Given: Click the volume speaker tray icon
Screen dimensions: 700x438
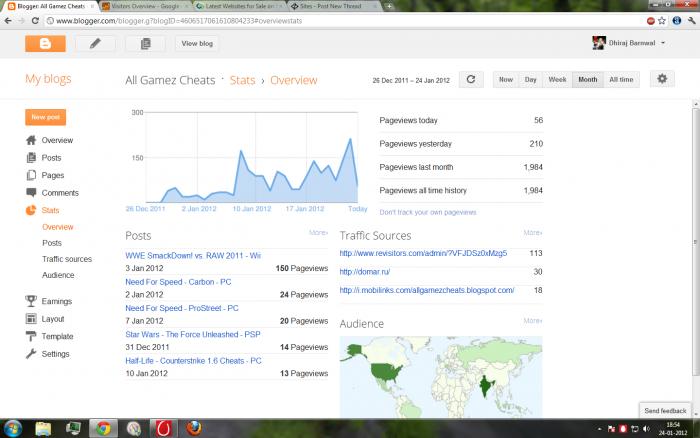Looking at the screenshot, I should pyautogui.click(x=646, y=429).
